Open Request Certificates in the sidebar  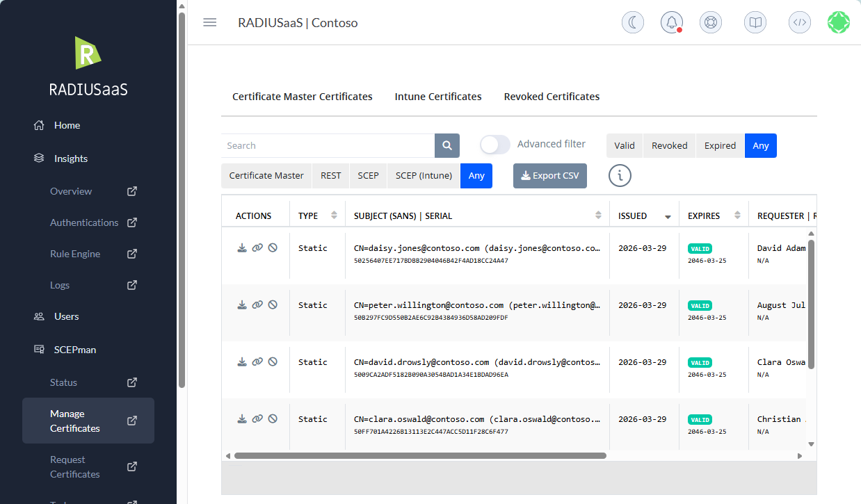click(x=74, y=466)
